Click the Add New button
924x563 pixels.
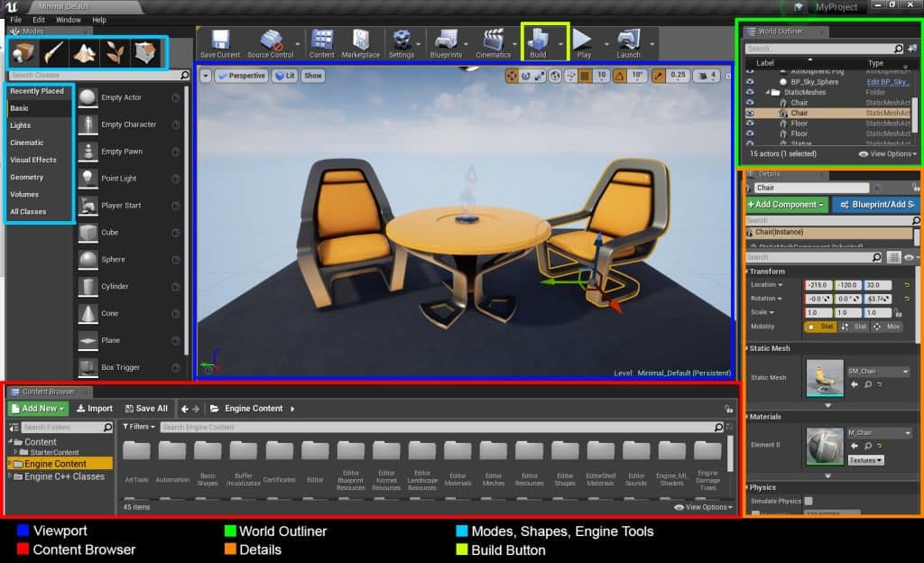pos(38,409)
